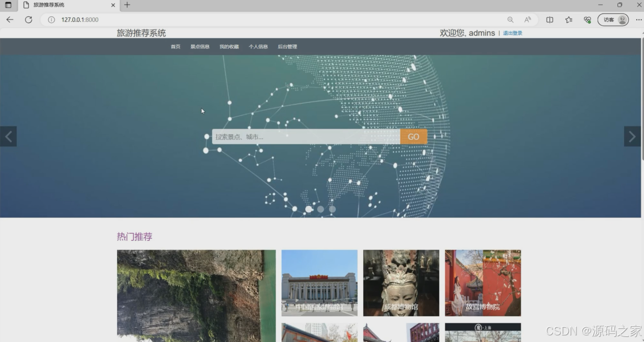Open the 中国国家博物馆 thumbnail

point(319,283)
